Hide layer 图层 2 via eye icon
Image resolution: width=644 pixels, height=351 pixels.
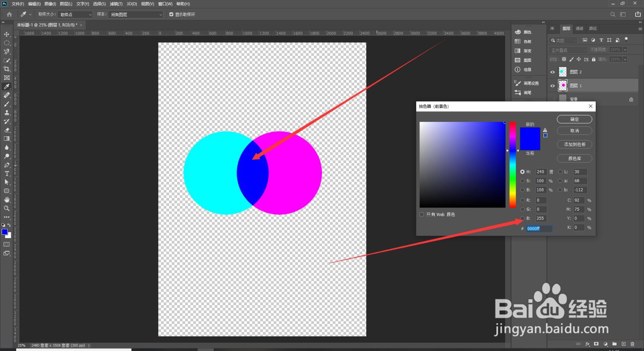point(553,72)
